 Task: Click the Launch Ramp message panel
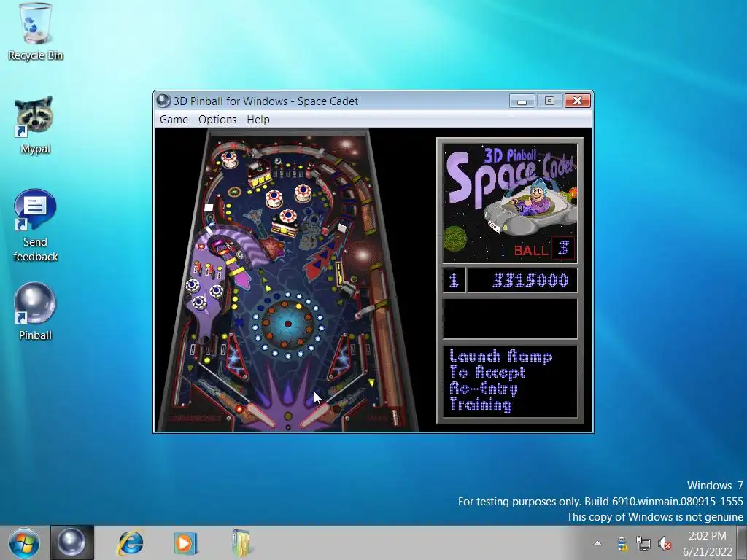[x=510, y=381]
